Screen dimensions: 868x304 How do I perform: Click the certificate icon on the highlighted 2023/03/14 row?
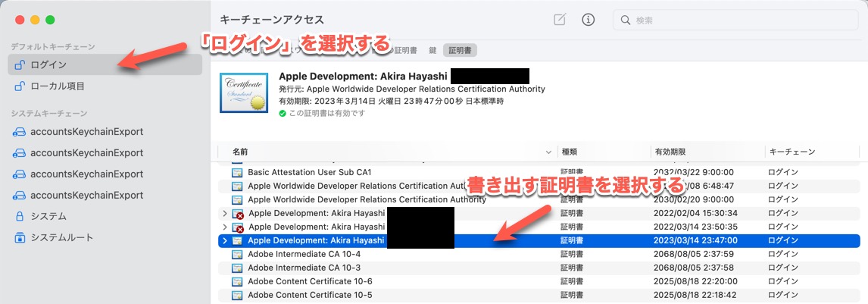coord(238,241)
